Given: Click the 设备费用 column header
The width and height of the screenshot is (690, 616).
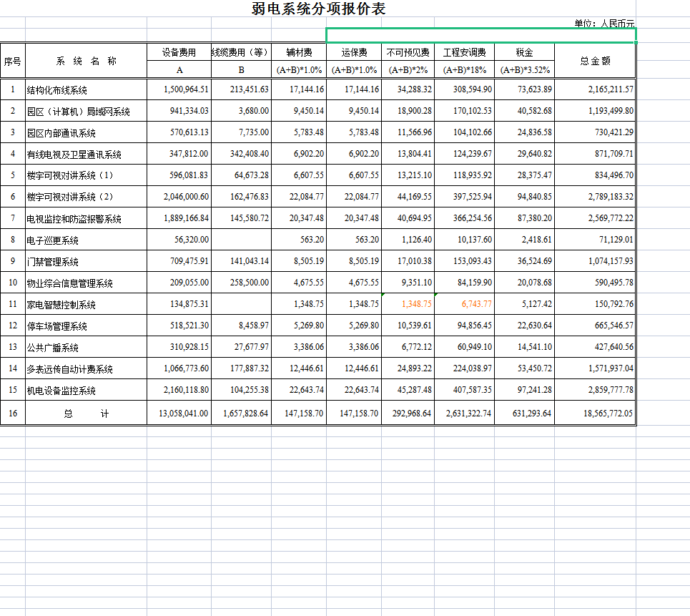Looking at the screenshot, I should tap(179, 52).
